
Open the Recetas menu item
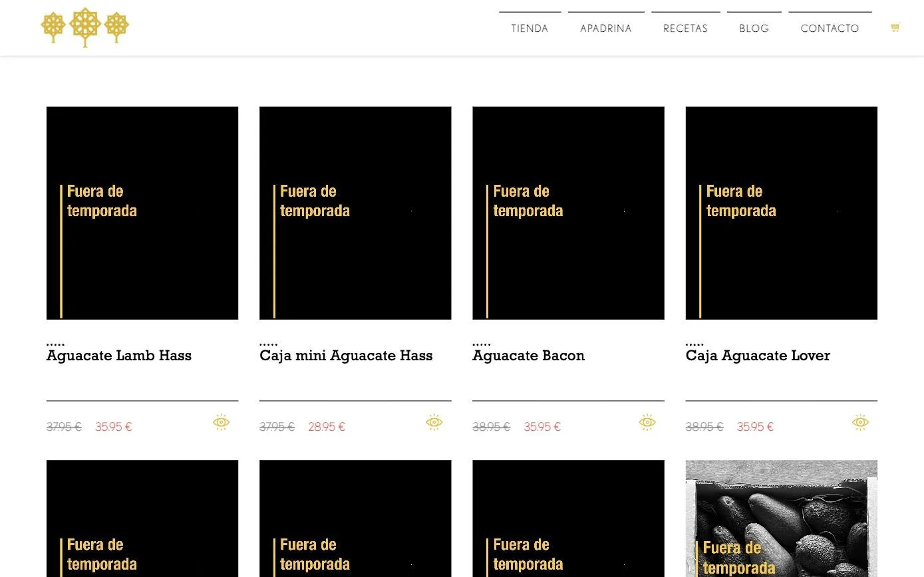[x=685, y=28]
